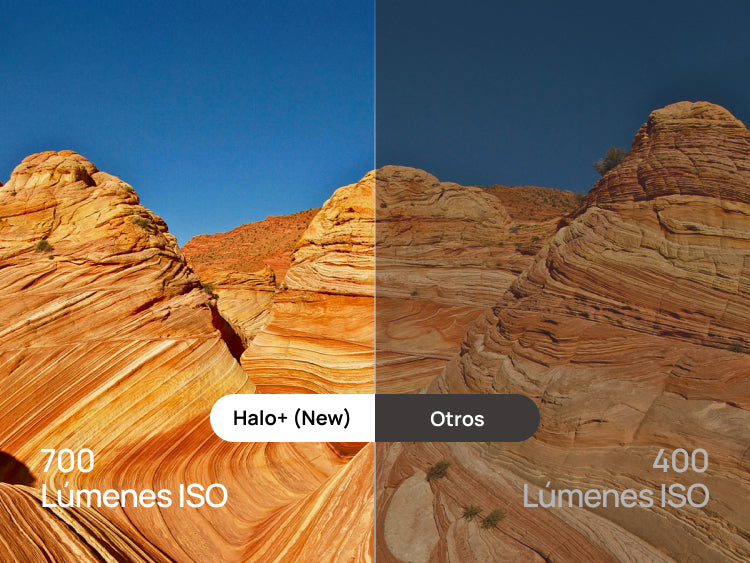Click the left white Lúmenes ISO caption

click(134, 496)
